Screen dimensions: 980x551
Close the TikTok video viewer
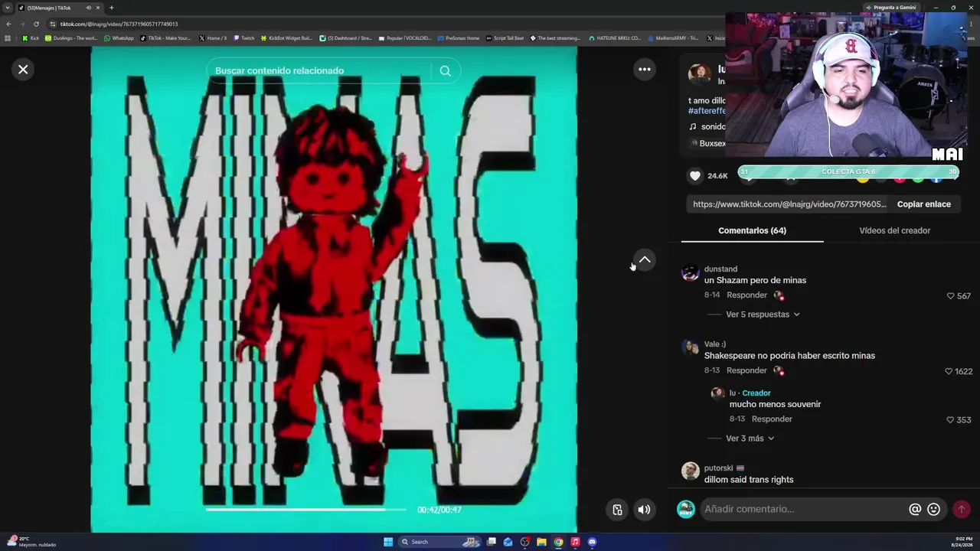[23, 70]
